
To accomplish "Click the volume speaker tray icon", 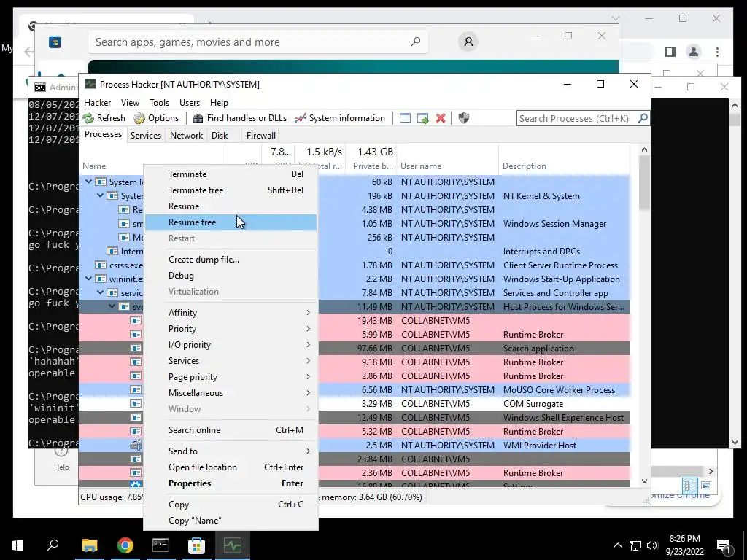I will tap(652, 545).
